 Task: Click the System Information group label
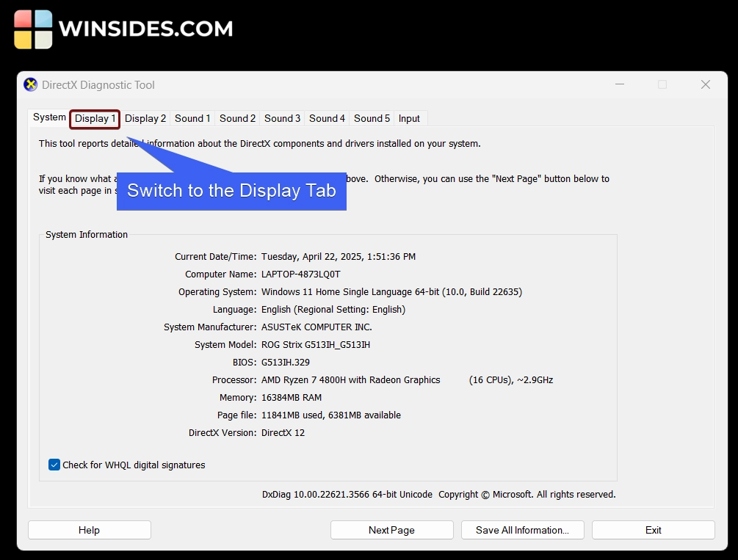(87, 235)
